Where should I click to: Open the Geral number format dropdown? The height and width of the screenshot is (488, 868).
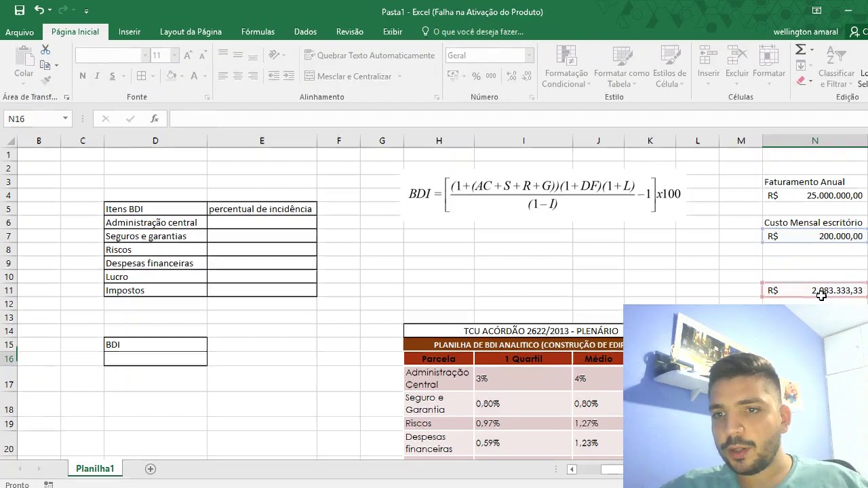529,56
